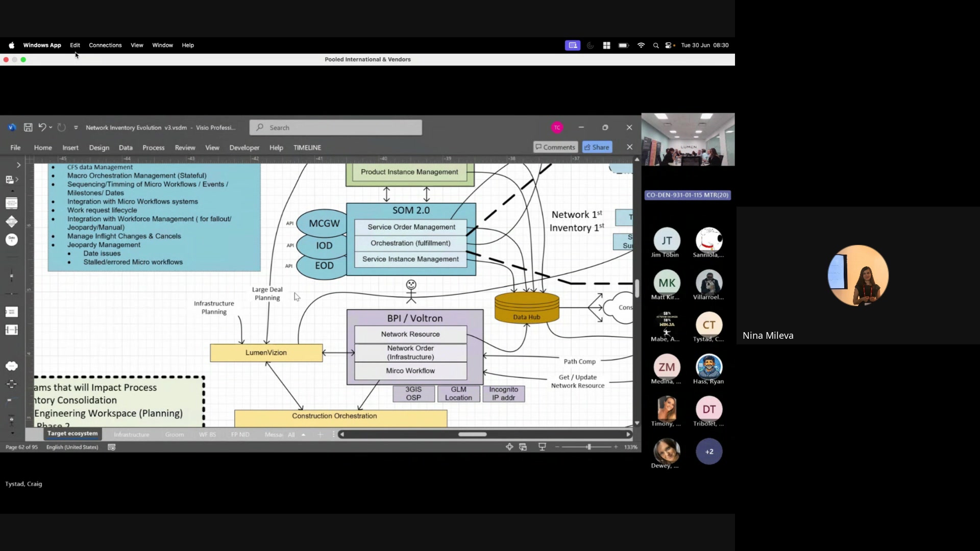Click the 133% zoom level
This screenshot has height=551, width=980.
[x=631, y=447]
